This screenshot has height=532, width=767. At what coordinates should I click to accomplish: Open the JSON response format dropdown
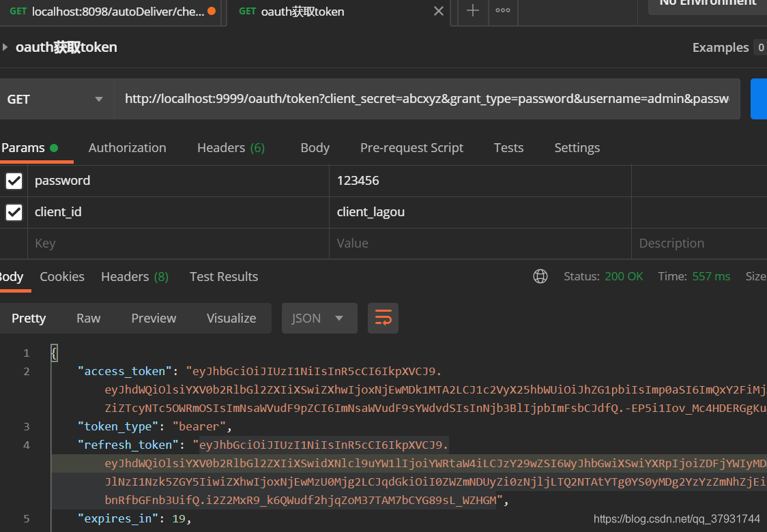point(319,319)
